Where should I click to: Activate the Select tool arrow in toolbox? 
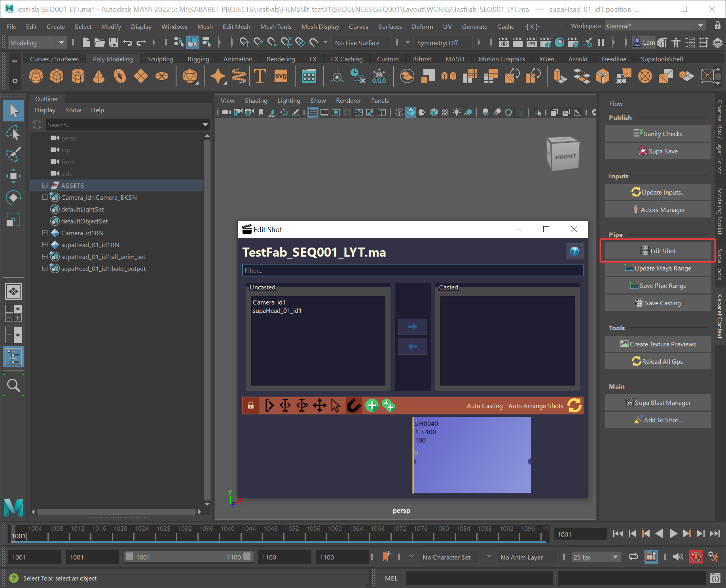point(13,110)
